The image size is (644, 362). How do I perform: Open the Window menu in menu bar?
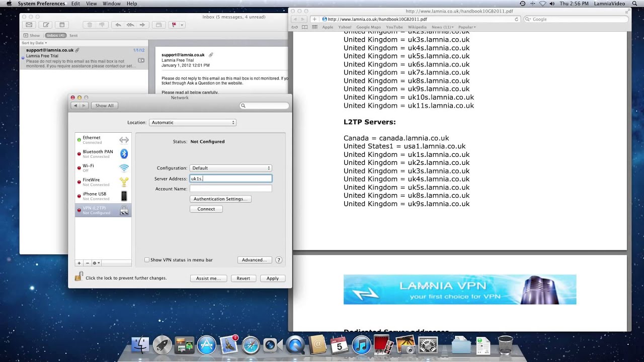111,4
